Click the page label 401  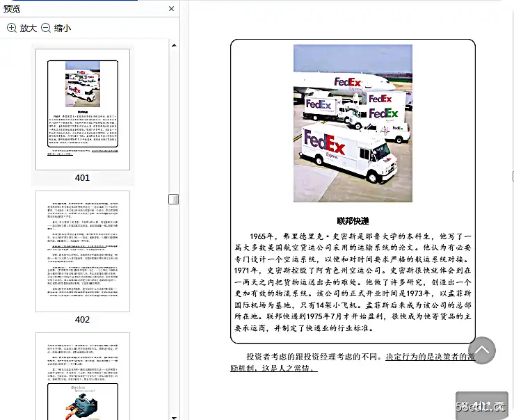82,178
